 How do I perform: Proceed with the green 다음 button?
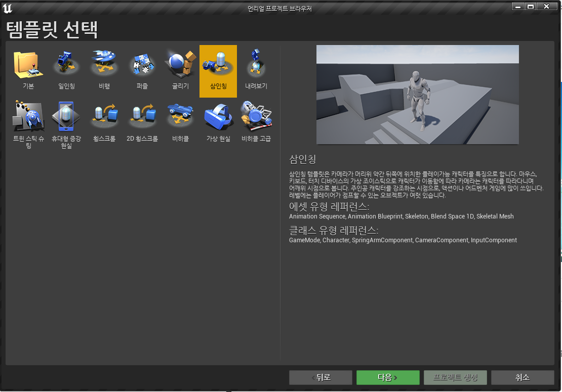click(388, 377)
